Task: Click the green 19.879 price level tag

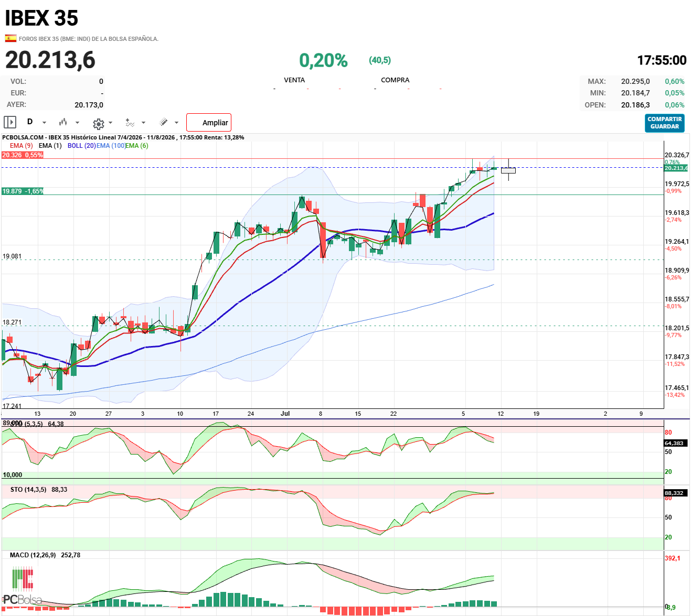Action: click(23, 191)
